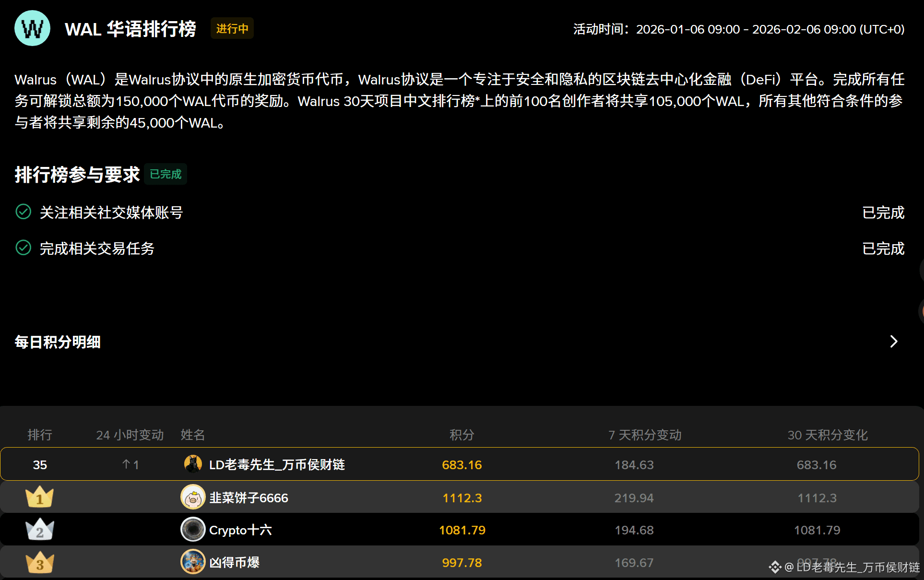Click the 7 天积分变动 column header
This screenshot has width=924, height=580.
pyautogui.click(x=645, y=435)
